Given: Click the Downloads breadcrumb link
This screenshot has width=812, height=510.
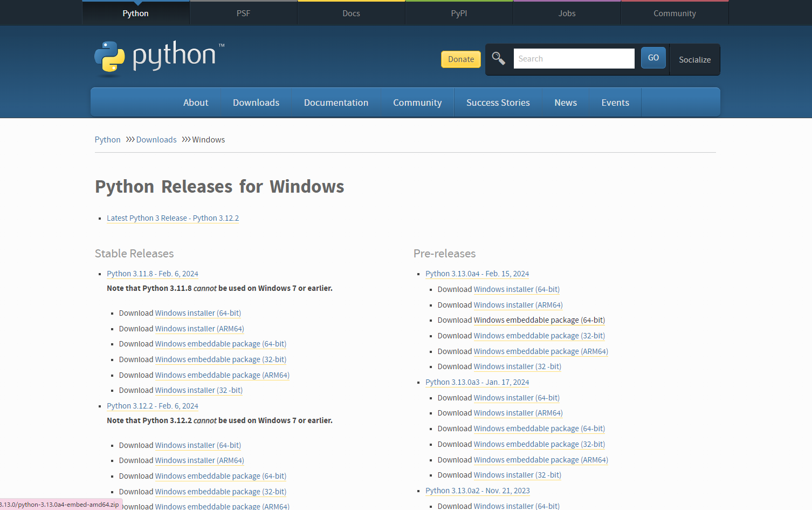Looking at the screenshot, I should click(x=156, y=140).
